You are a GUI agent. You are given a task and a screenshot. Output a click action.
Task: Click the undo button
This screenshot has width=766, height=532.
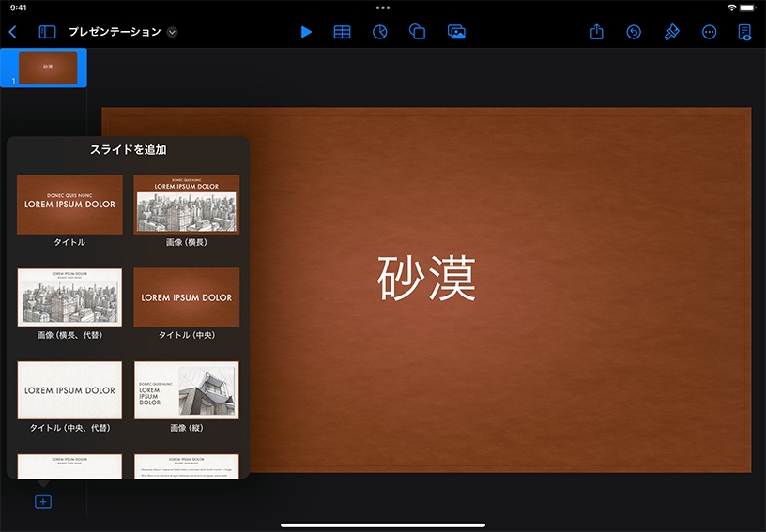click(634, 32)
